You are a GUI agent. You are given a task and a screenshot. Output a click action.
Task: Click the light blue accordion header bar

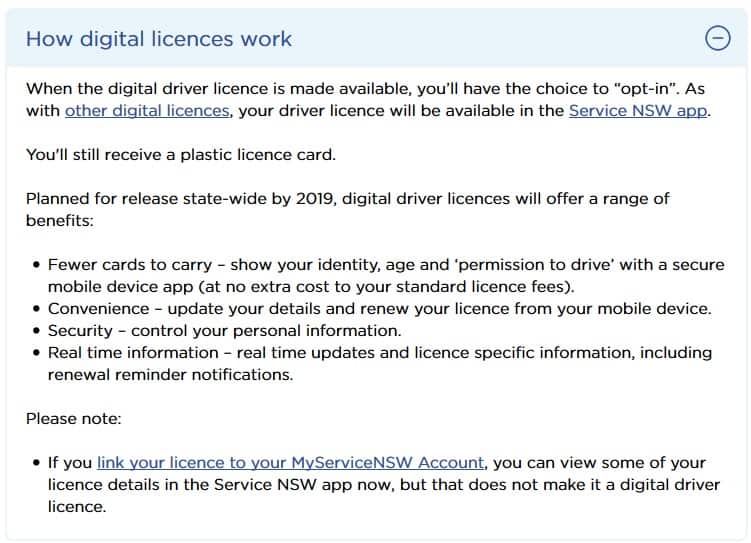[376, 38]
